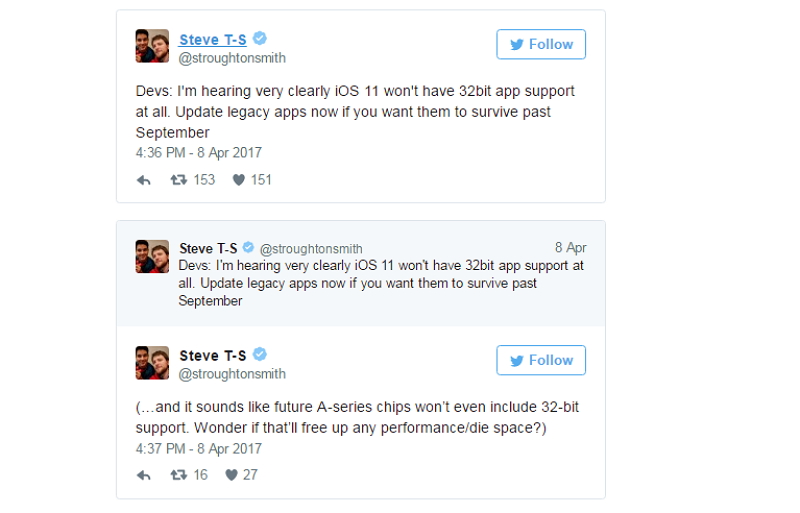Follow Steve T-S from the second tweet
The image size is (800, 513).
tap(541, 360)
